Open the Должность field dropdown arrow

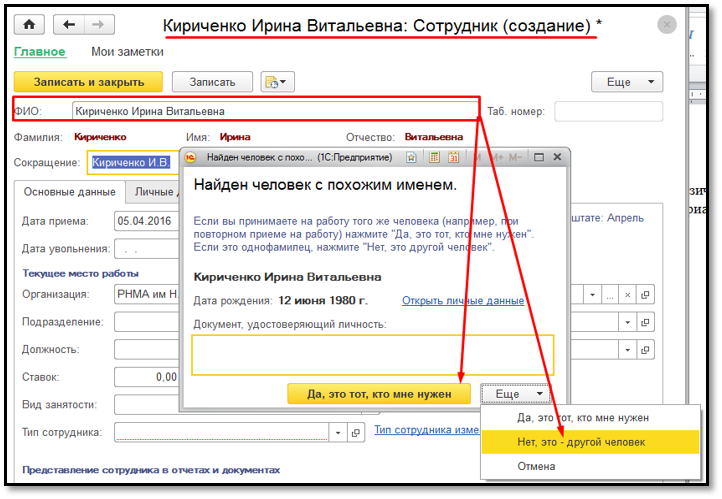click(x=627, y=350)
